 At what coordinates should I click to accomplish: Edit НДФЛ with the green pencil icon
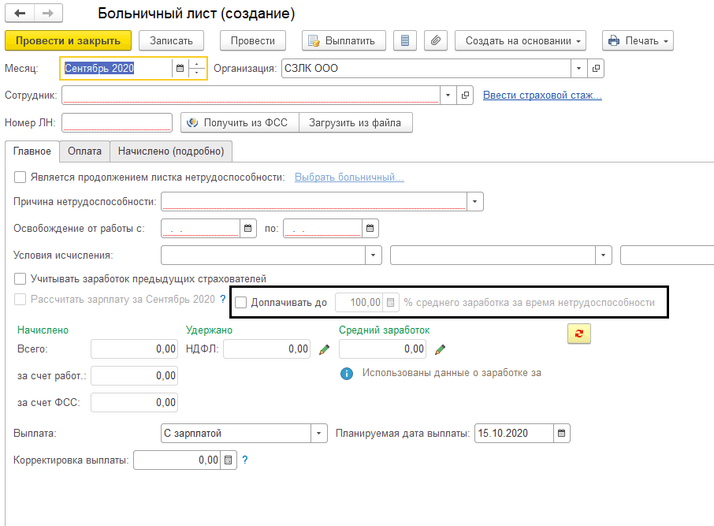coord(324,349)
